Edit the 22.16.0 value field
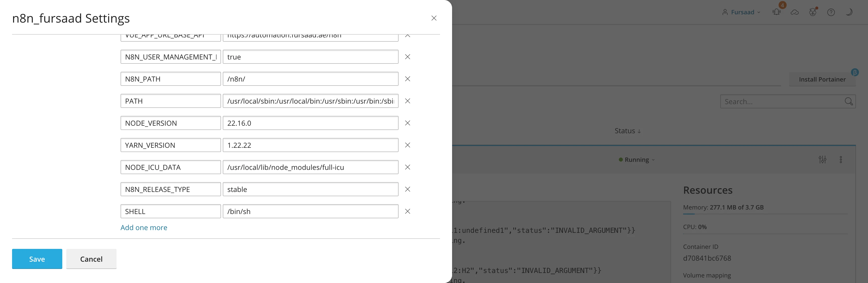 [310, 123]
